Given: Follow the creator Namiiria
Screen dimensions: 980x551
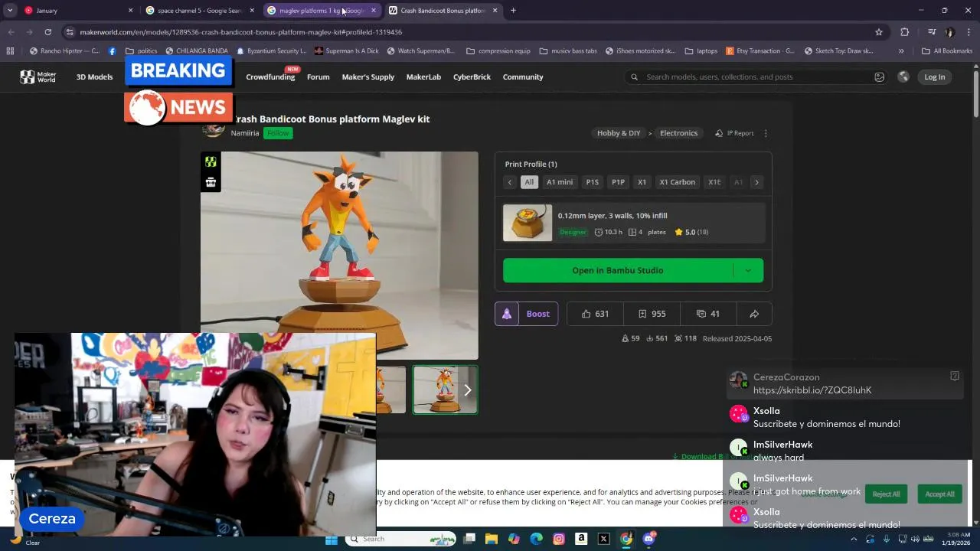Looking at the screenshot, I should coord(278,133).
